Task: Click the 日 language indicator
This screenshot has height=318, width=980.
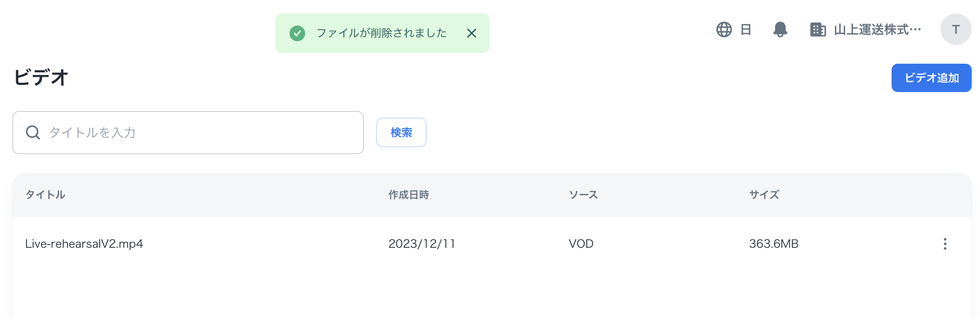Action: (746, 30)
